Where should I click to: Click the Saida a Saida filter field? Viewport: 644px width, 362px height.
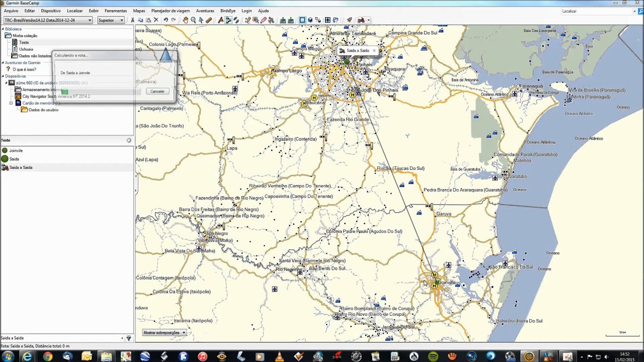61,338
